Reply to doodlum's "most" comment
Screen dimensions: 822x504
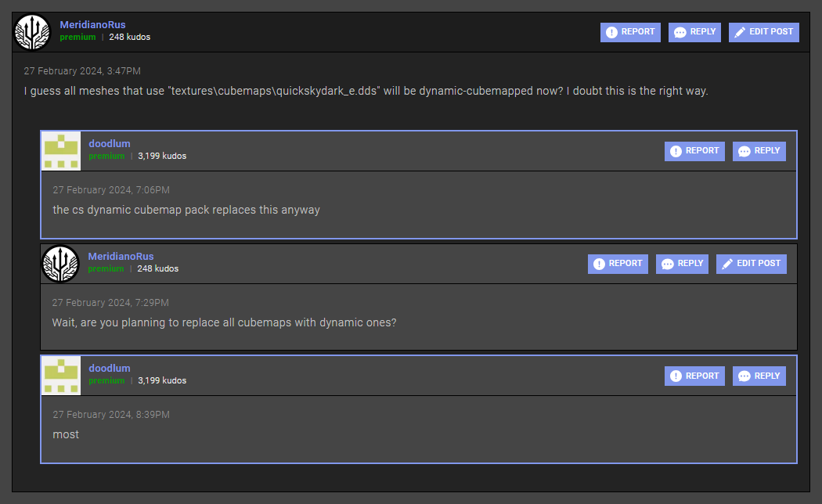759,376
